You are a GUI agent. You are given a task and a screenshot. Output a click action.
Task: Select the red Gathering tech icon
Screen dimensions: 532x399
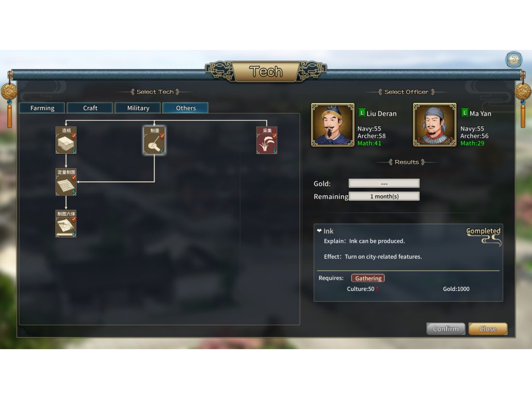click(267, 140)
